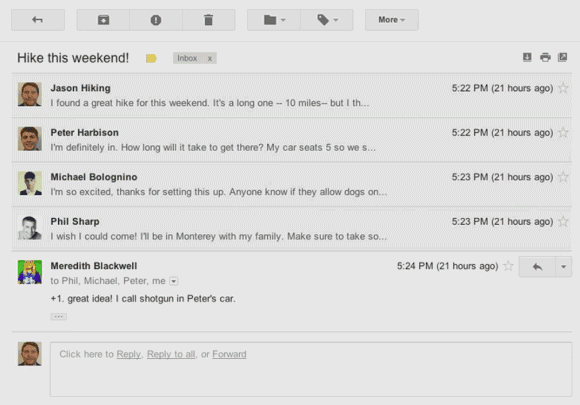Viewport: 580px width, 405px height.
Task: Star Meredith Blackwell's message
Action: click(x=509, y=266)
